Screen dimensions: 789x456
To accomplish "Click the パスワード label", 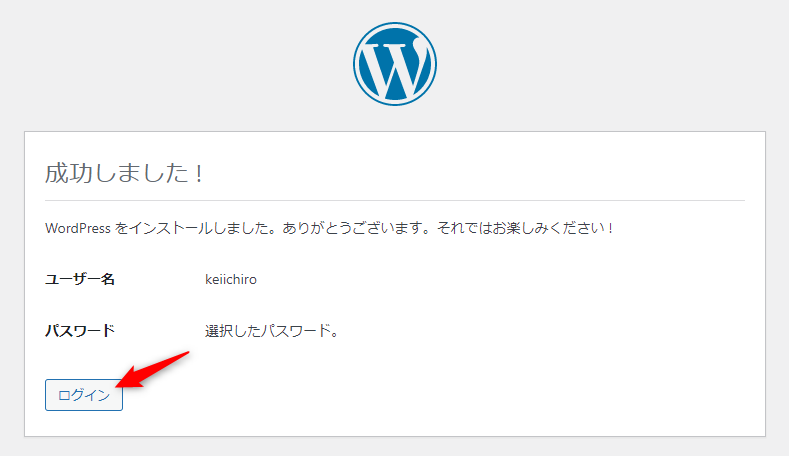I will coord(80,331).
